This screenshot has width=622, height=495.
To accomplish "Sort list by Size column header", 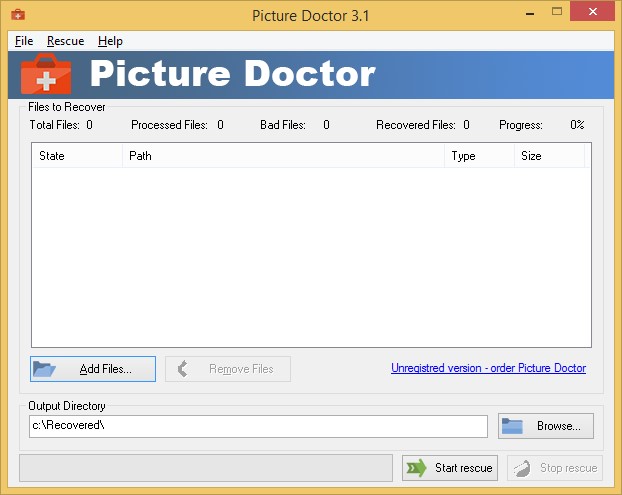I will pyautogui.click(x=549, y=156).
